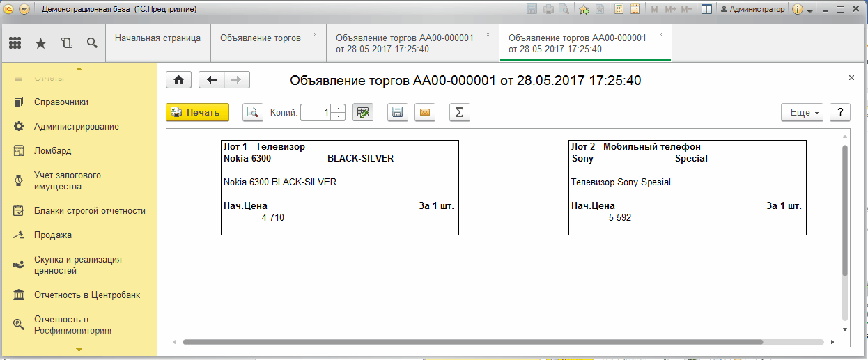The height and width of the screenshot is (360, 868).
Task: Close the middle АА00-000001 tab
Action: pos(488,34)
